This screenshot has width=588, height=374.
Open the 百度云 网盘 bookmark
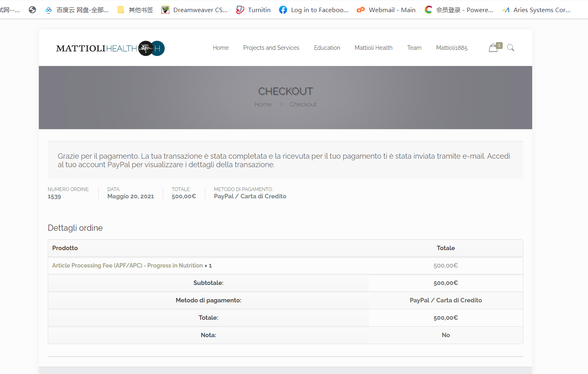pos(77,10)
